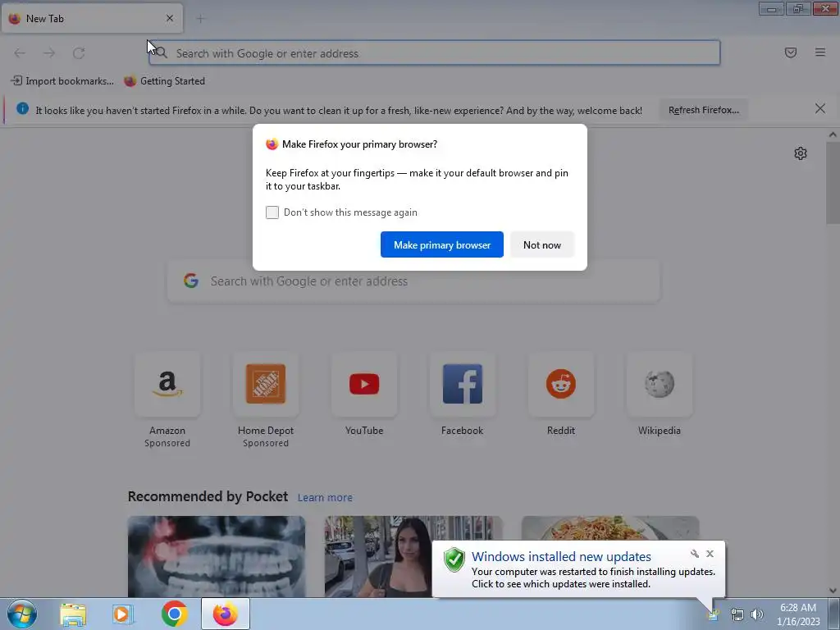Click the Refresh Firefox... button
This screenshot has width=840, height=630.
tap(703, 111)
